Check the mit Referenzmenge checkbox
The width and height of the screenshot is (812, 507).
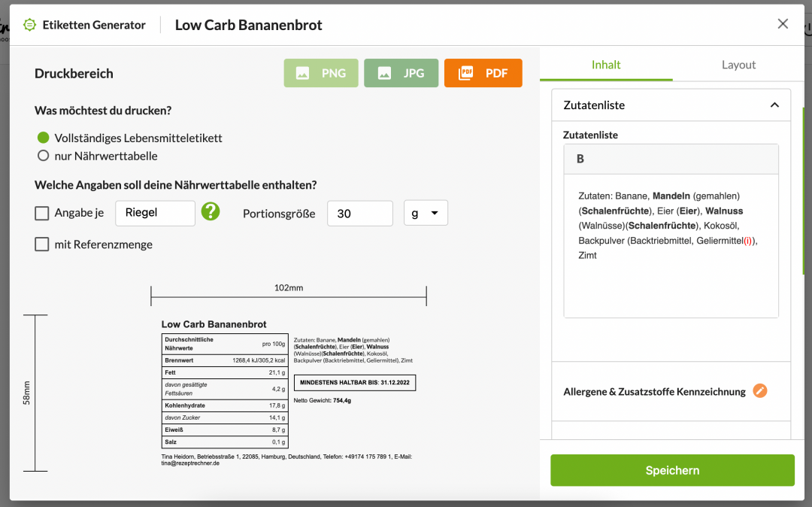[x=42, y=244]
